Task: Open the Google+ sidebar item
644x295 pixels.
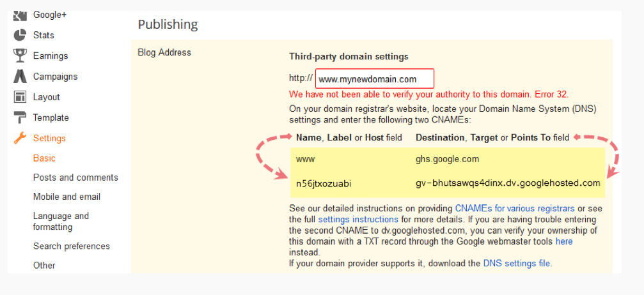Action: [50, 15]
